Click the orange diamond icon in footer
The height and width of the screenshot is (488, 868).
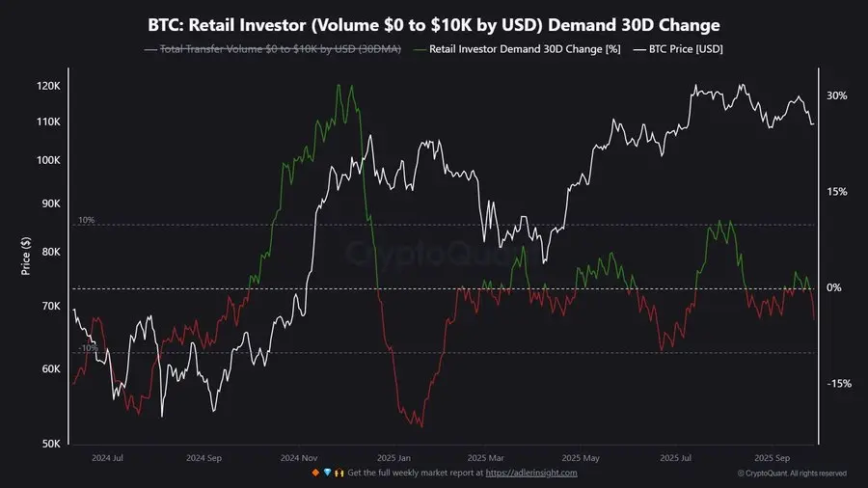coord(315,473)
